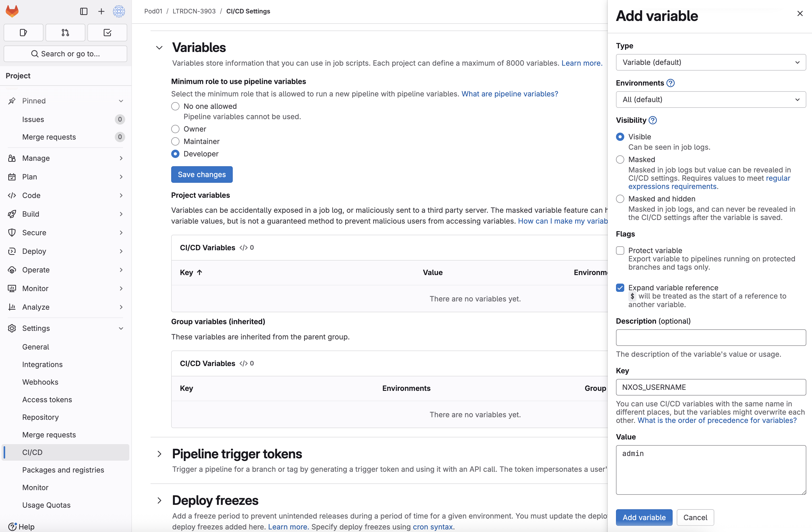812x532 pixels.
Task: Open Webhooks settings page
Action: point(40,382)
